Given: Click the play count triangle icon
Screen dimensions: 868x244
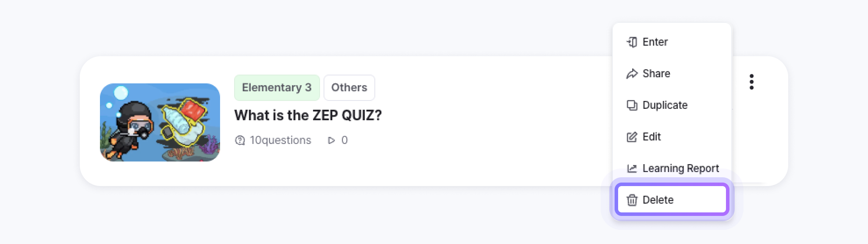Looking at the screenshot, I should [x=331, y=140].
